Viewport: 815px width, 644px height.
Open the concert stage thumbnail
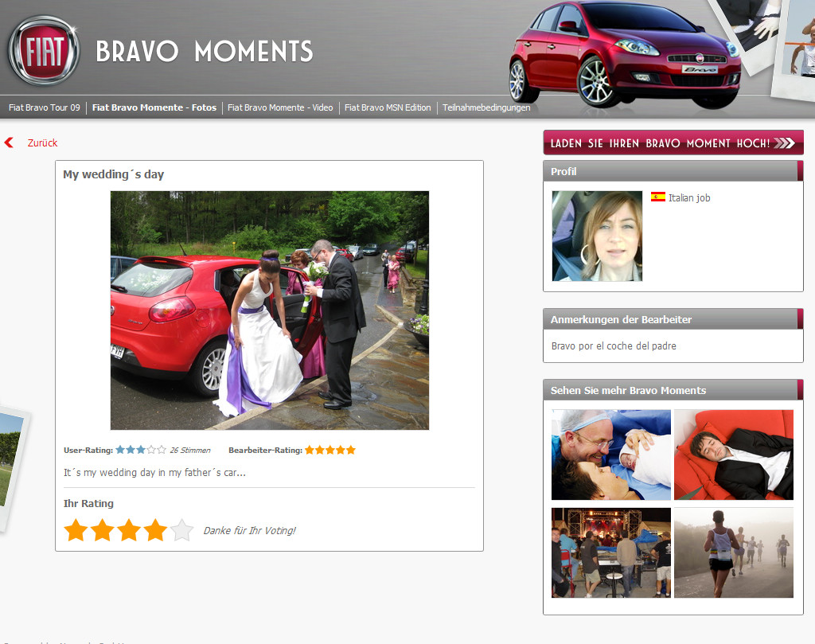click(x=611, y=553)
